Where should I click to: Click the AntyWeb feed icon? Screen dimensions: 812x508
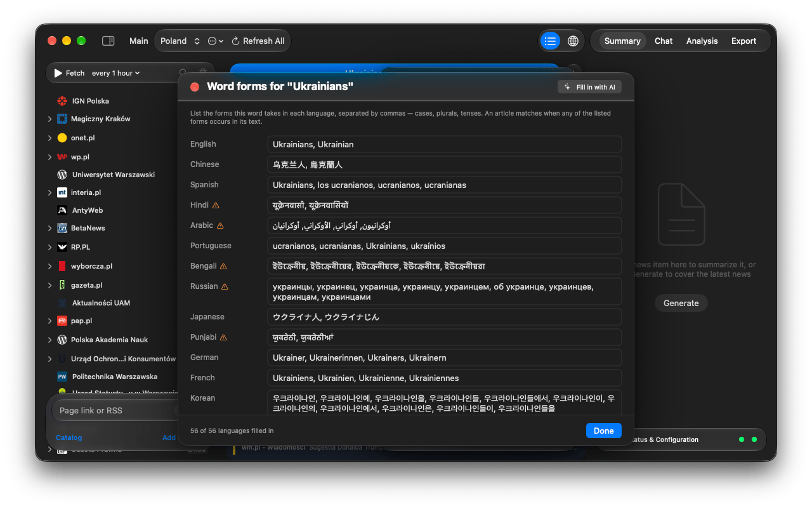point(62,210)
